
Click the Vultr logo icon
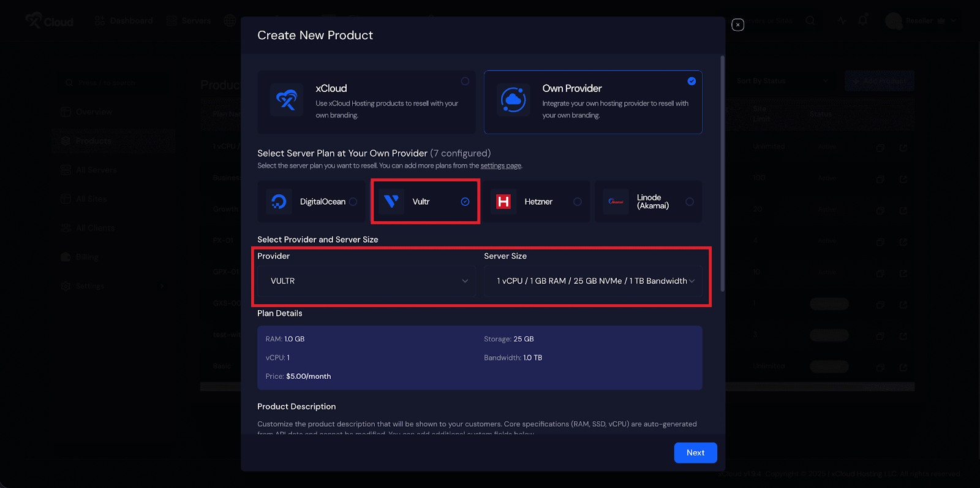pyautogui.click(x=391, y=201)
